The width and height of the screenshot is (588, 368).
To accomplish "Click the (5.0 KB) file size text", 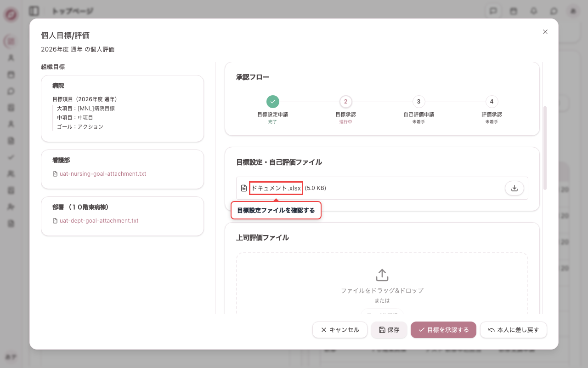I will click(316, 188).
